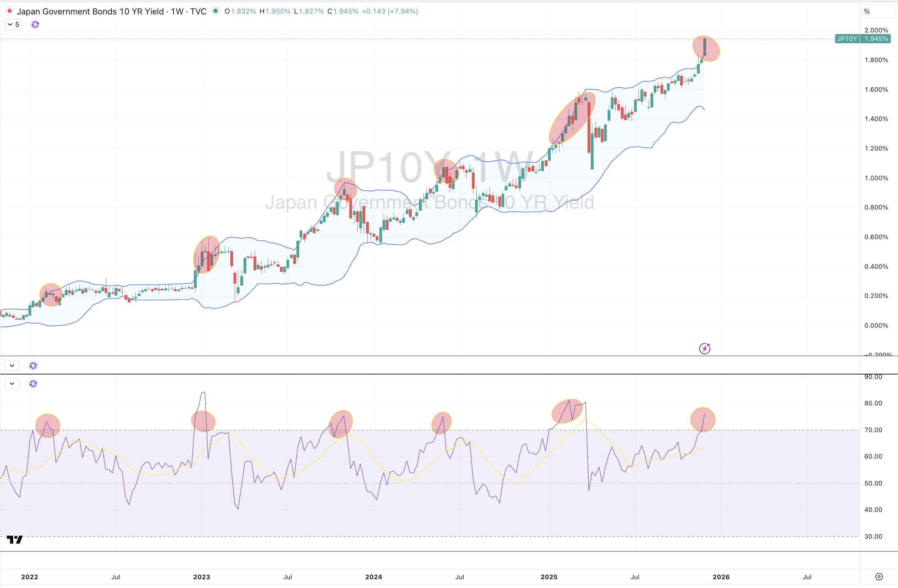Expand the RSI pane legend chevron
Screen dimensions: 898x588
12,384
